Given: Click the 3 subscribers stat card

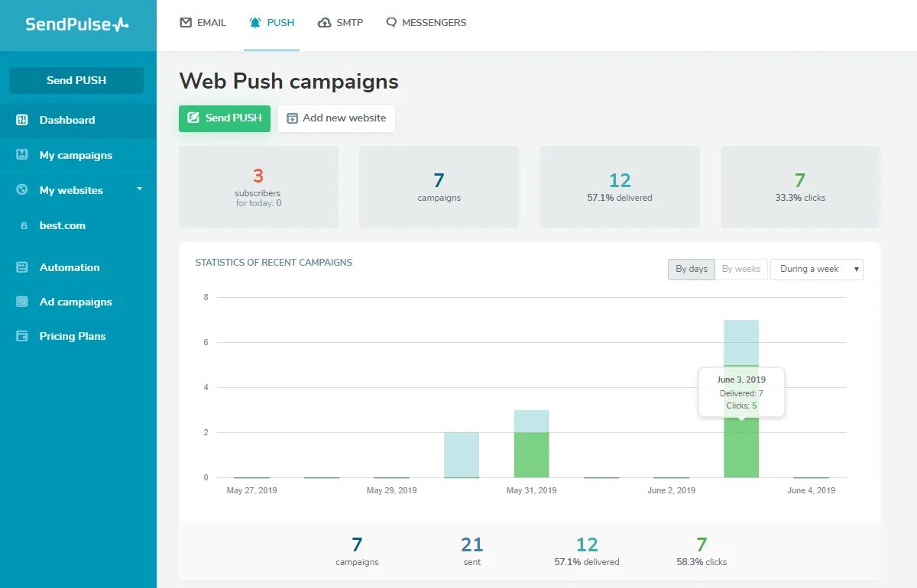Looking at the screenshot, I should coord(258,187).
